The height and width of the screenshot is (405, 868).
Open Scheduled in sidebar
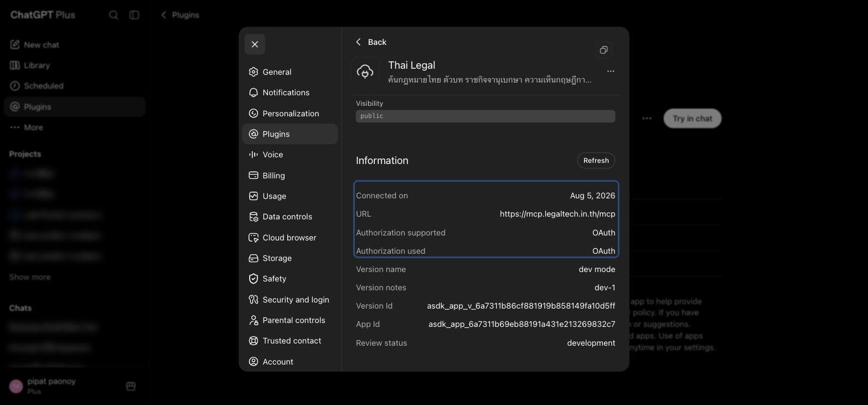pos(74,86)
